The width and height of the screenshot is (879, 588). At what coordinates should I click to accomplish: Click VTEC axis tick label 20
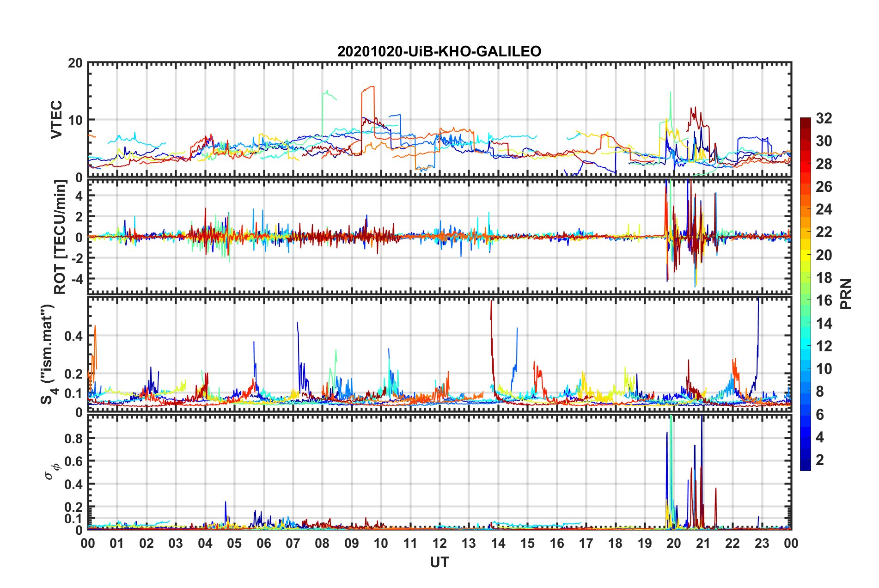[x=75, y=63]
